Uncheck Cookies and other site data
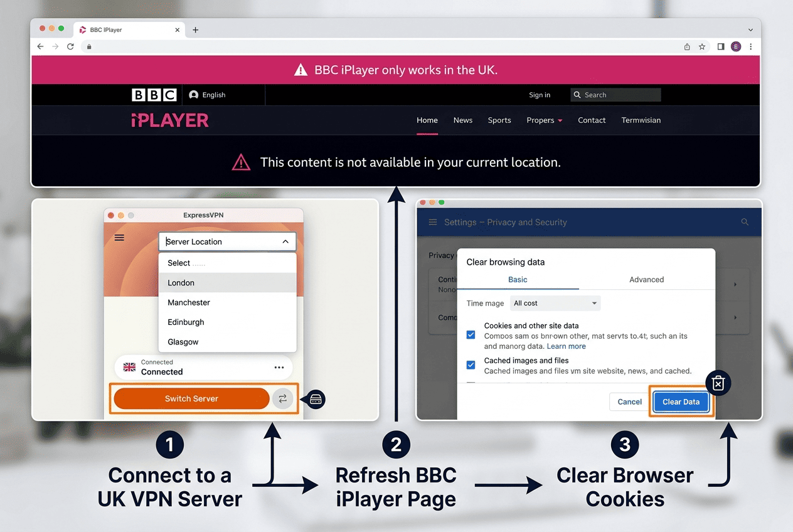This screenshot has width=793, height=532. 471,335
